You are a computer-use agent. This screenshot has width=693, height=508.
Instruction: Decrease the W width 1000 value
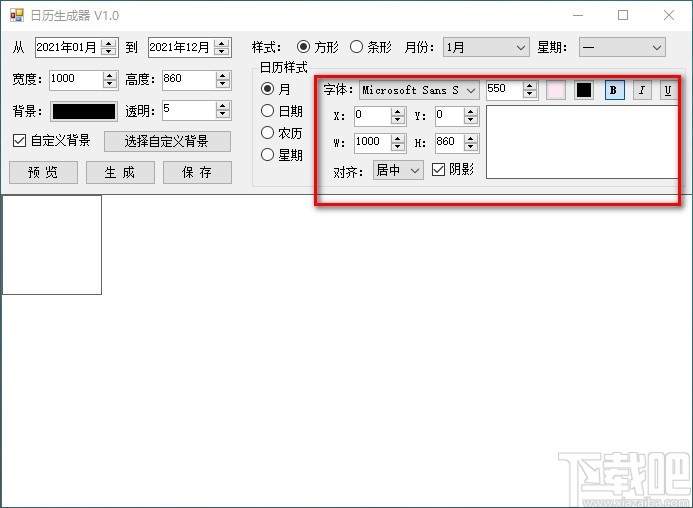(x=398, y=146)
